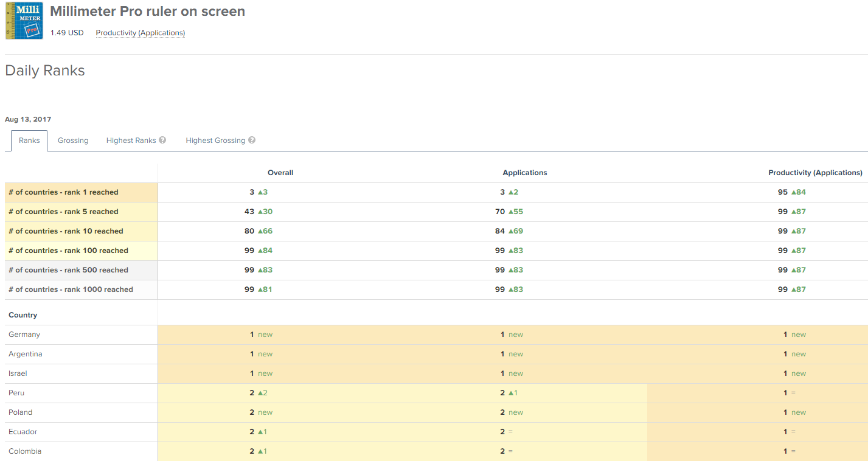
Task: Select the '# of countries - rank 500 reached' row label
Action: coord(68,270)
